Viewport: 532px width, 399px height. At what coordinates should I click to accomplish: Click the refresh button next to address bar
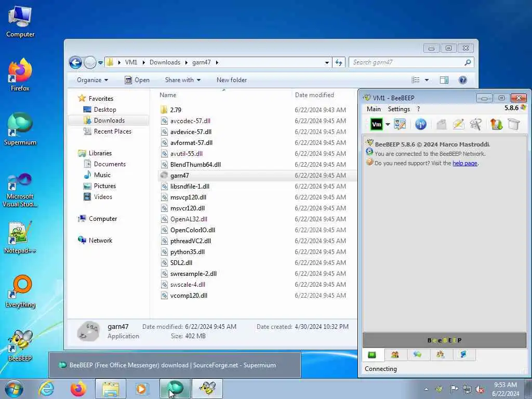[x=339, y=62]
